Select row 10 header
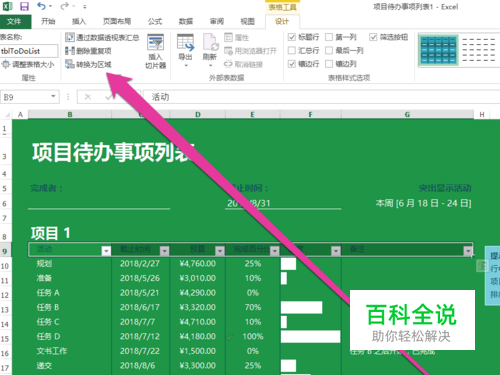 pyautogui.click(x=5, y=266)
